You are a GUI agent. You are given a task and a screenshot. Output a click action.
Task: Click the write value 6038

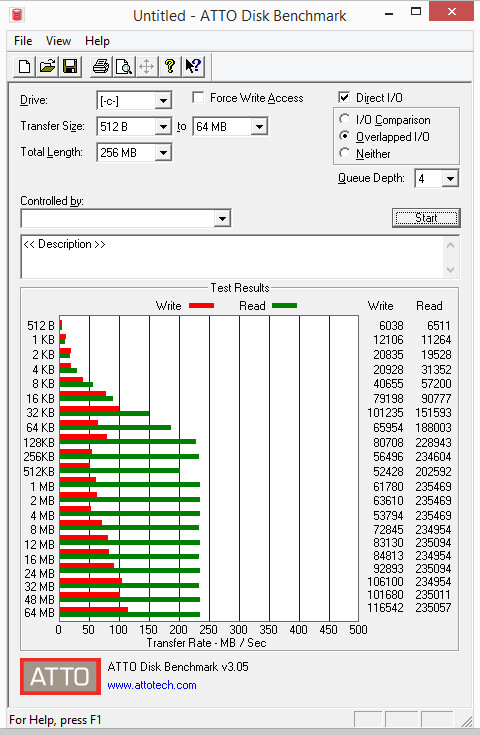(391, 325)
